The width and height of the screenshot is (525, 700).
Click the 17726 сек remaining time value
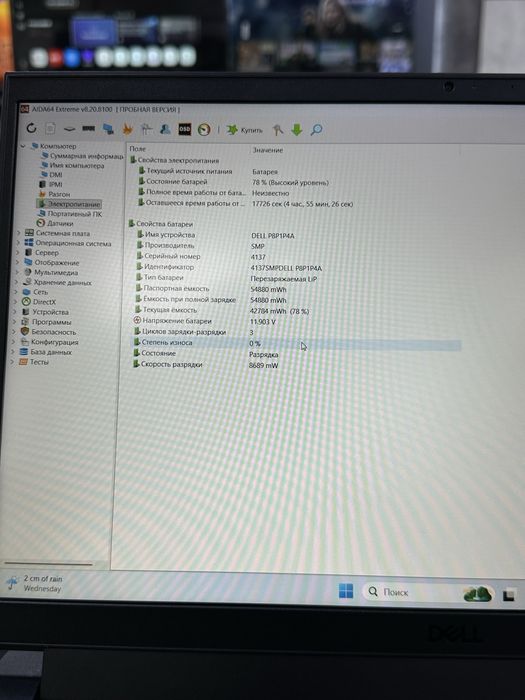(x=302, y=204)
